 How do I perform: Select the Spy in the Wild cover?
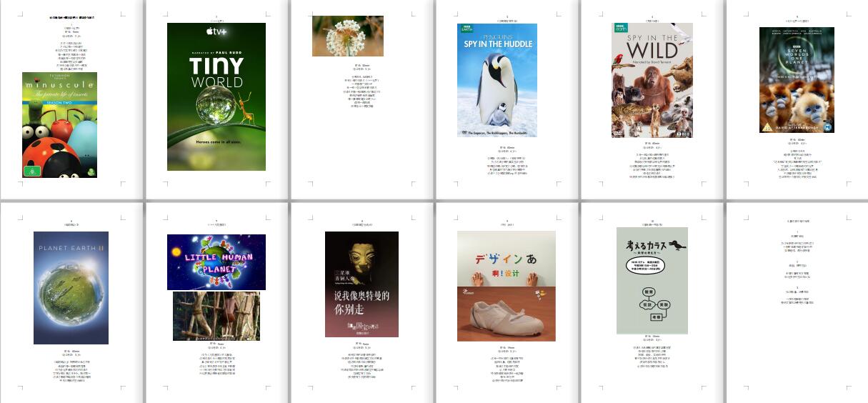(652, 80)
